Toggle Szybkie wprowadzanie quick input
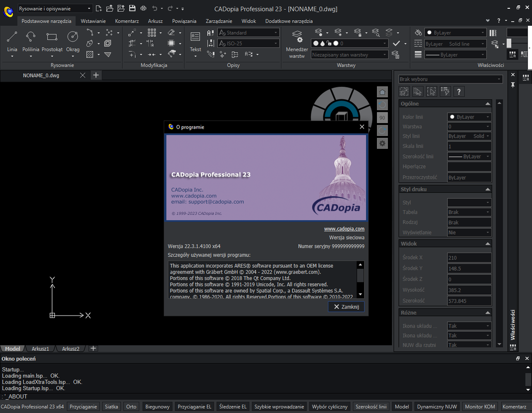Image resolution: width=532 pixels, height=413 pixels. pos(279,407)
